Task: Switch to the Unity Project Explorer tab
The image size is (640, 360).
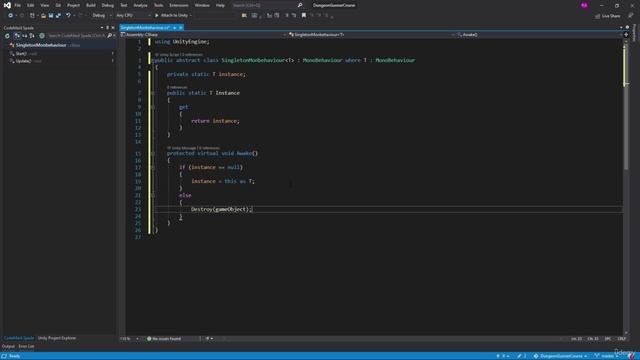Action: [57, 338]
